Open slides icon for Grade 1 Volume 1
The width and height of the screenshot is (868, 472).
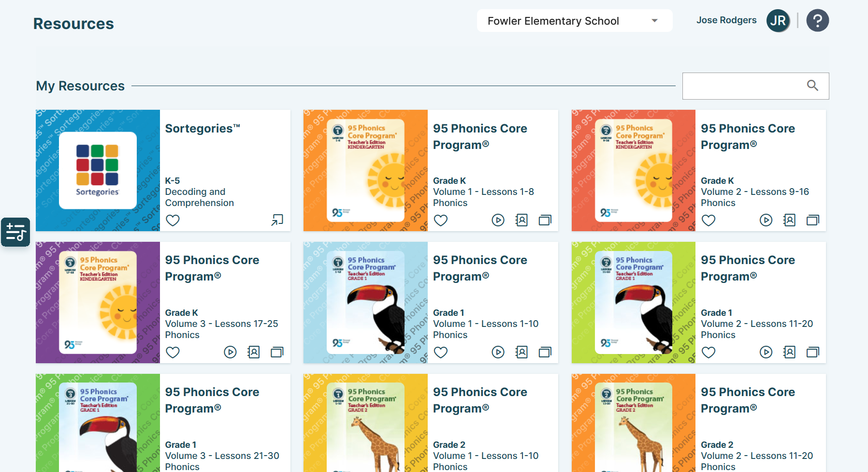pyautogui.click(x=545, y=352)
